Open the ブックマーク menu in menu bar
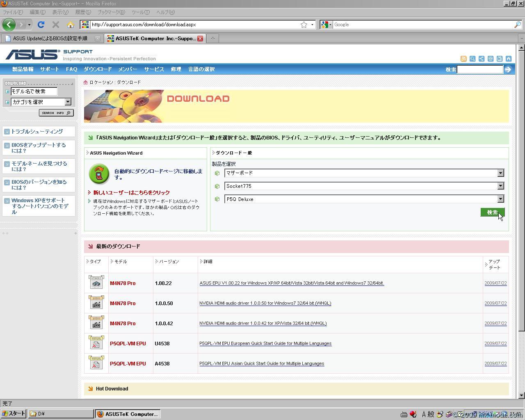 [111, 12]
